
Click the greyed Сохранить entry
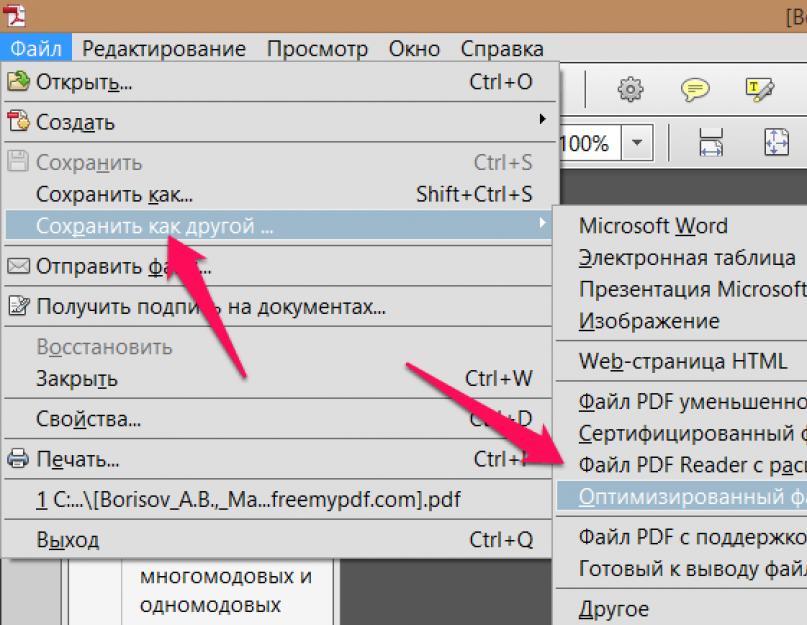(280, 163)
